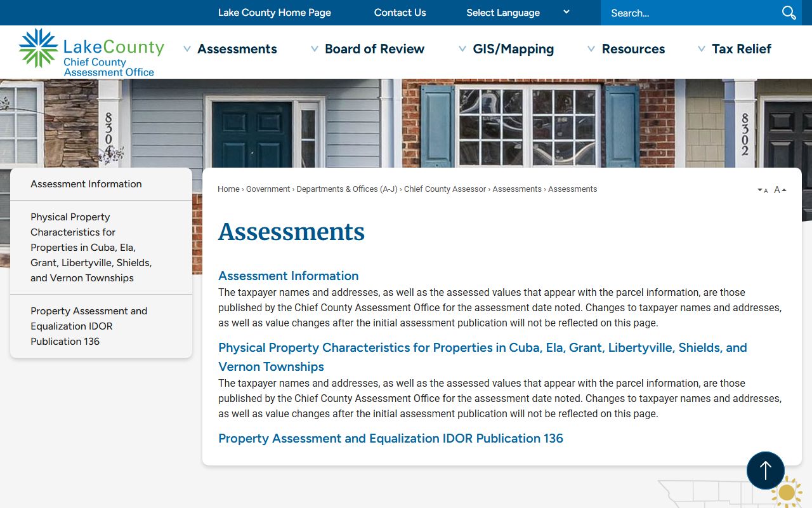Expand chevron beside Board of Review
812x508 pixels.
[315, 49]
